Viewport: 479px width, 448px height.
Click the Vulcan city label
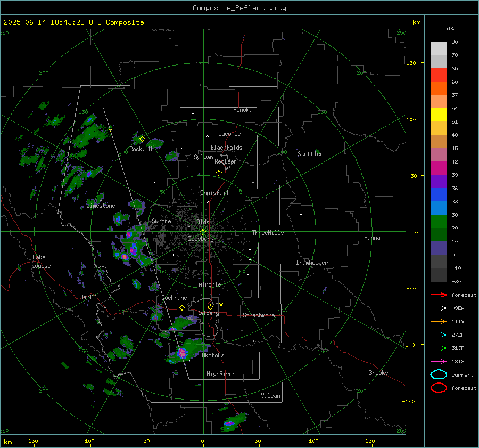(270, 396)
